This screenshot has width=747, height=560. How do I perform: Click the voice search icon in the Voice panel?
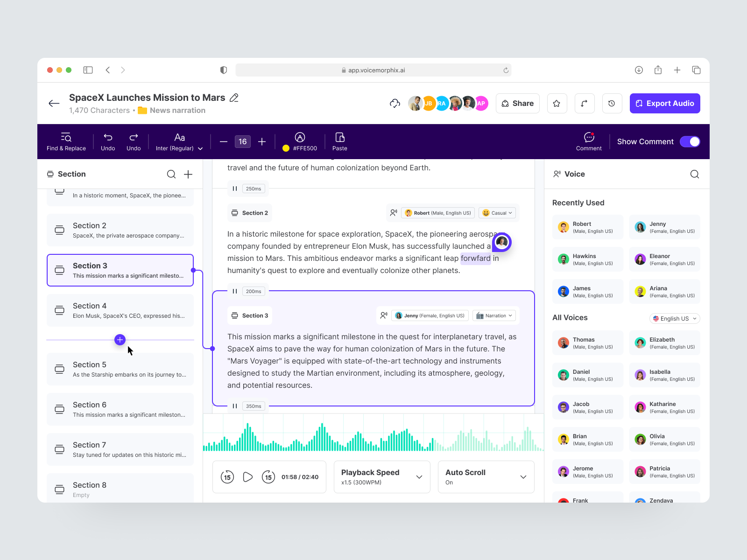[695, 174]
